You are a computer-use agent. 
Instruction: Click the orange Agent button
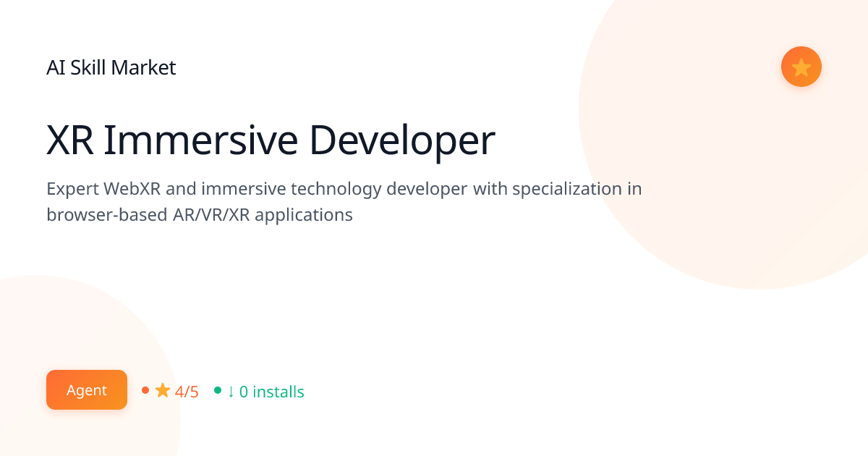87,390
